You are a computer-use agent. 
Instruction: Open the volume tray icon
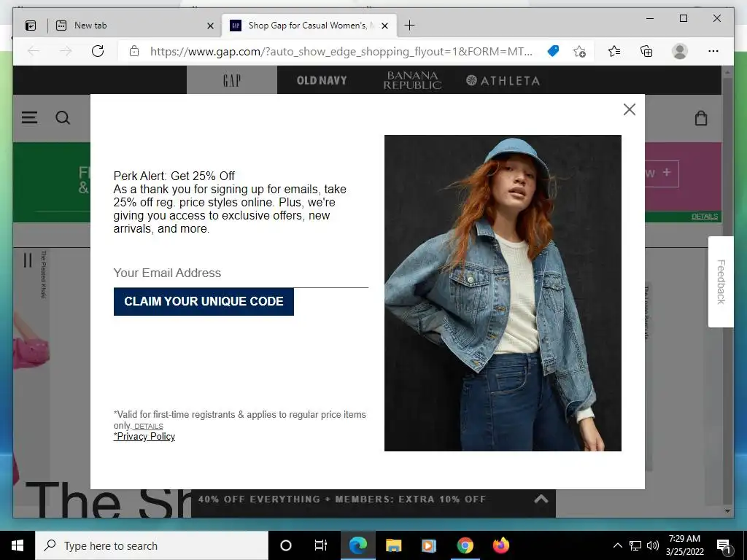(x=653, y=545)
